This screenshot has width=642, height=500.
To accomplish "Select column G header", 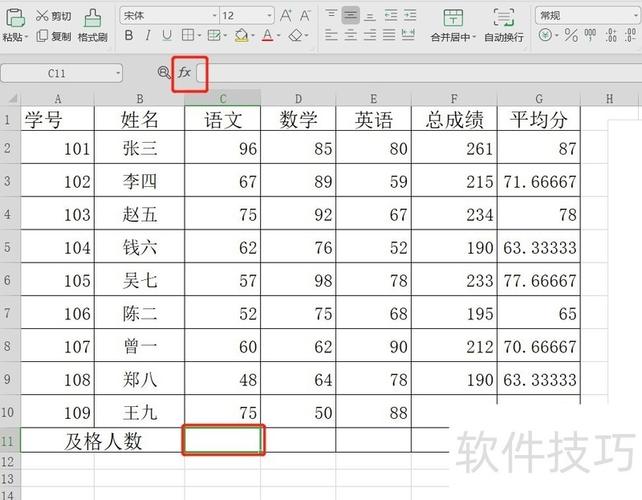I will (x=539, y=98).
